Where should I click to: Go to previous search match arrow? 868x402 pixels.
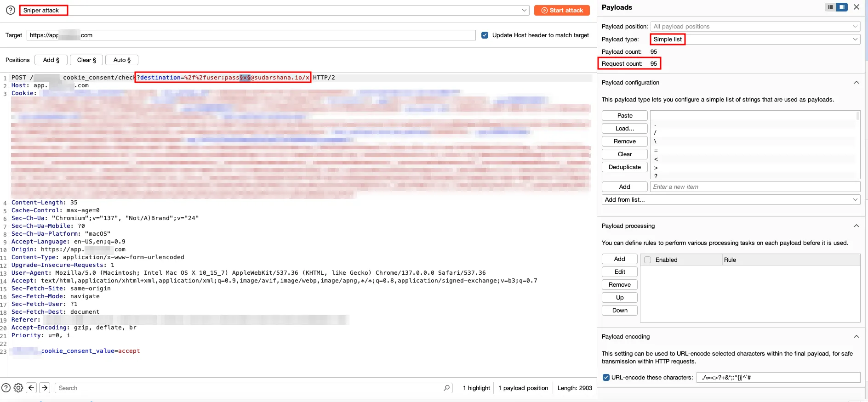tap(31, 388)
